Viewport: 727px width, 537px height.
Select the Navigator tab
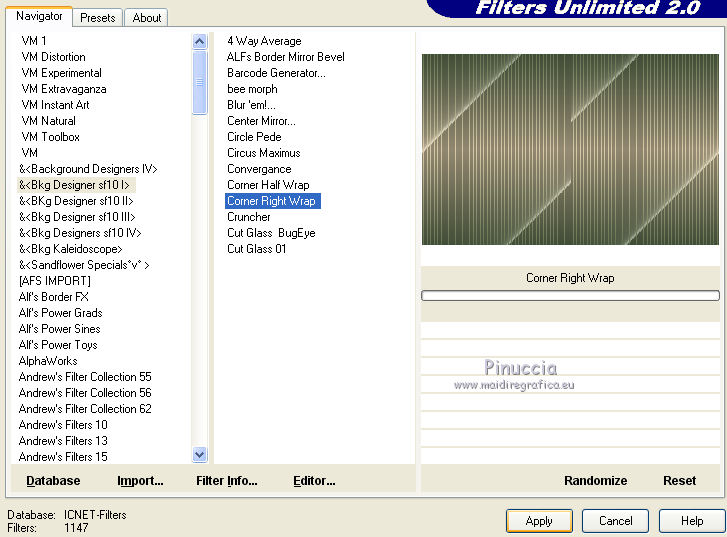click(39, 16)
